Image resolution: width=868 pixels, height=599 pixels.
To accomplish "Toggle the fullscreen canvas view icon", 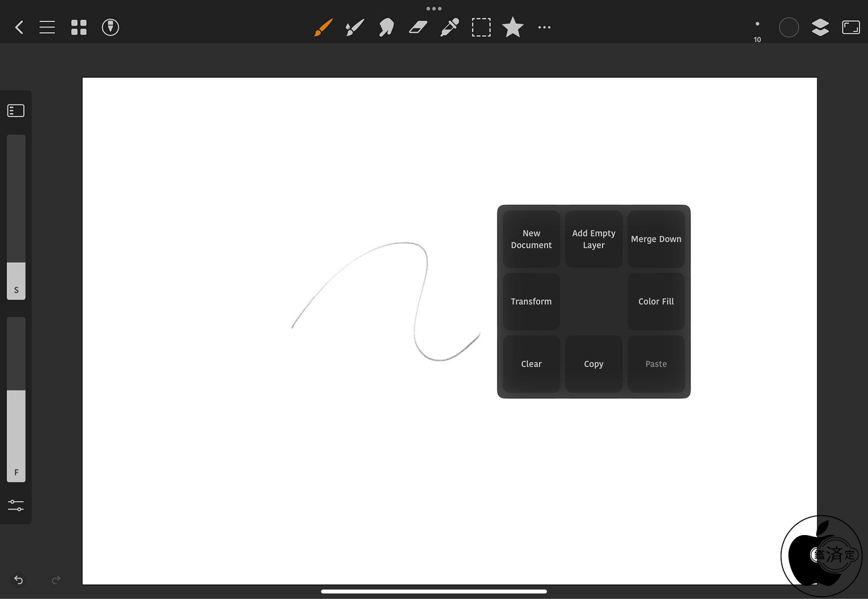I will point(851,27).
